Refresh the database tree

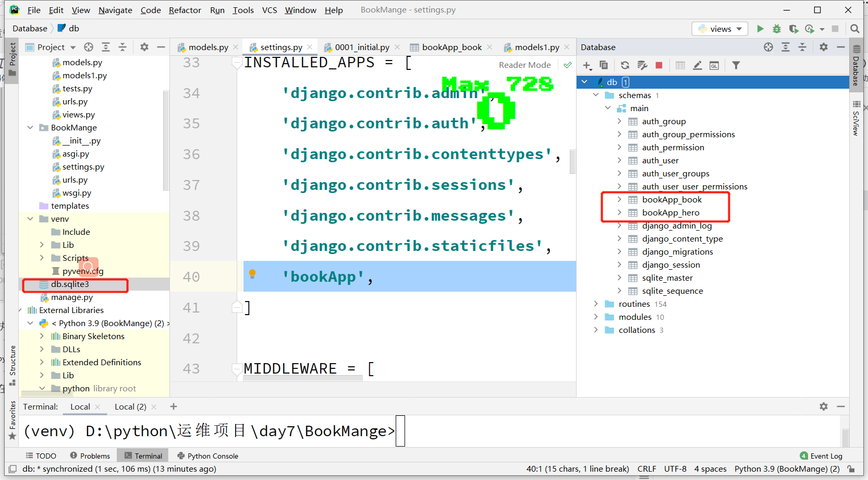[x=625, y=65]
